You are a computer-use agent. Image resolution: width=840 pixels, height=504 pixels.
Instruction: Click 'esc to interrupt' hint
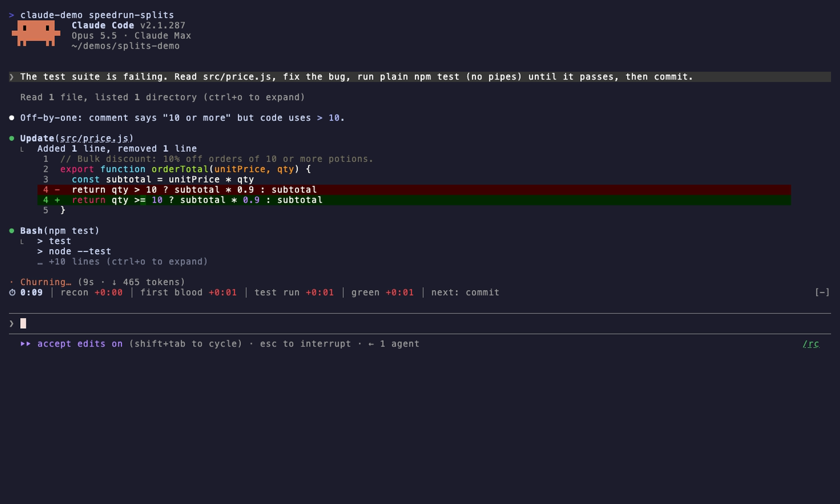pos(305,344)
